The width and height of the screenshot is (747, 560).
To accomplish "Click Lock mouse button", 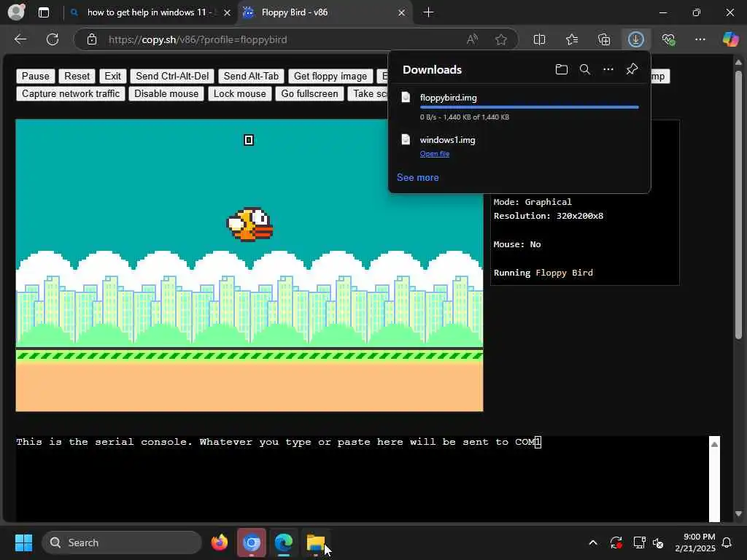I will coord(239,94).
